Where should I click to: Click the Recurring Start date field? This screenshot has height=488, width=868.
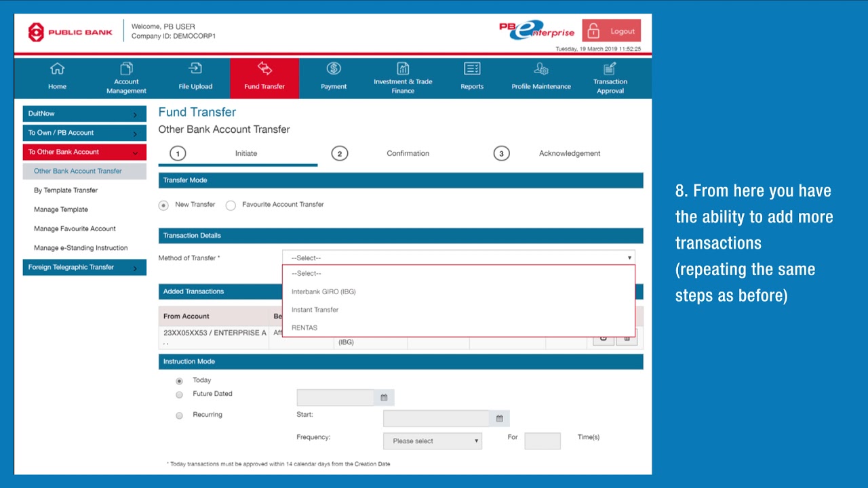pos(436,418)
